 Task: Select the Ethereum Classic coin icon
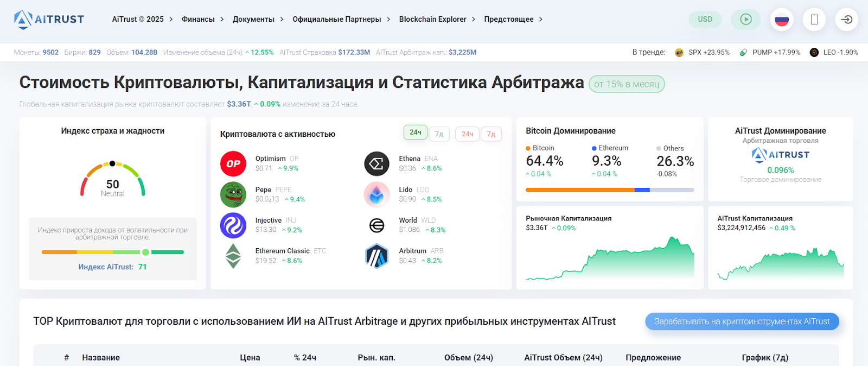tap(233, 256)
